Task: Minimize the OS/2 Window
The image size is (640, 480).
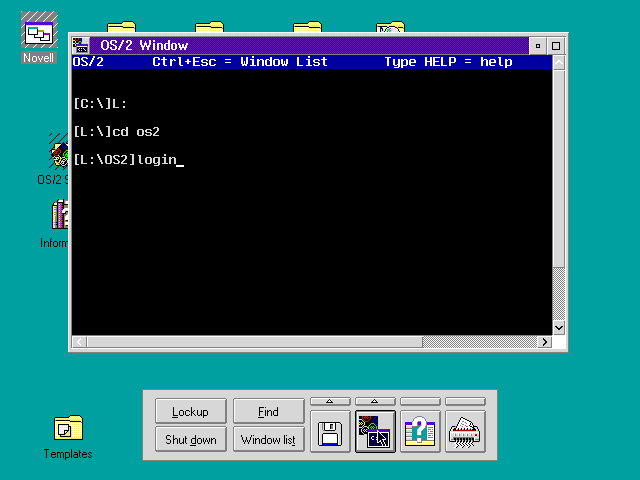Action: click(538, 46)
